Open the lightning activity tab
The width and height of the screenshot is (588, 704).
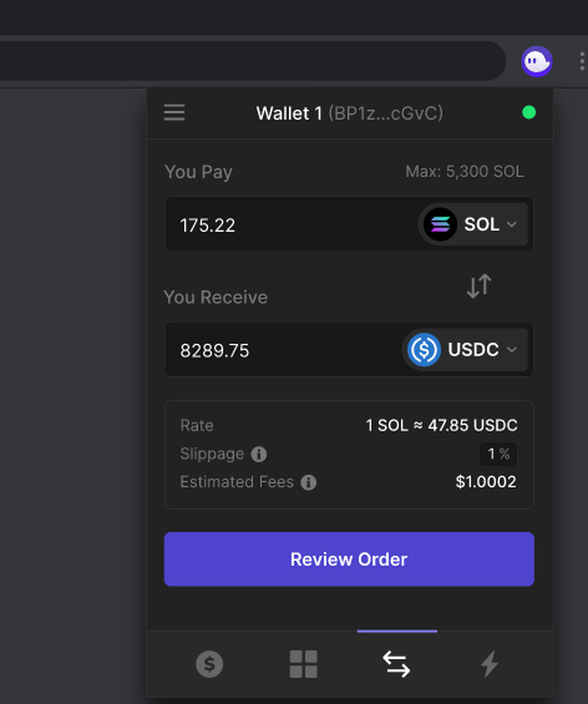click(490, 663)
